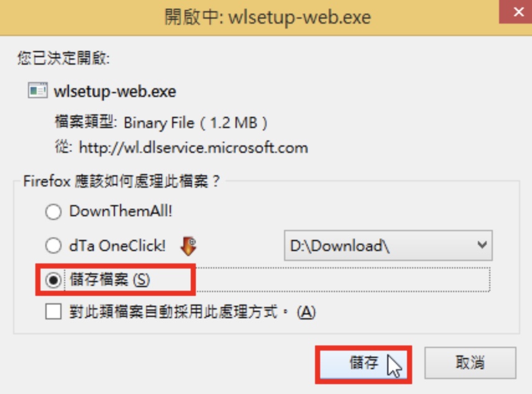The width and height of the screenshot is (532, 394).
Task: Click the dTa OneClick orange arrow icon
Action: tap(188, 246)
